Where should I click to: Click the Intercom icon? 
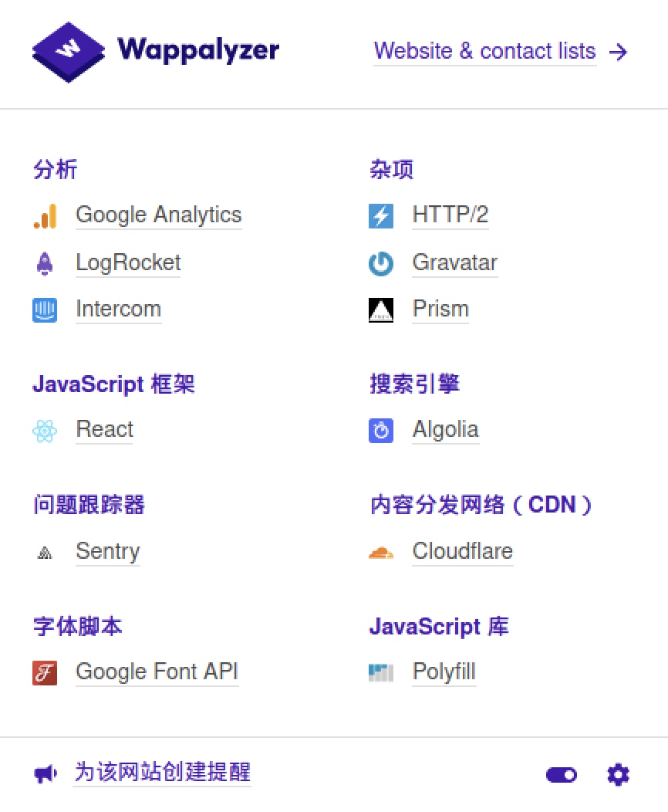coord(45,310)
